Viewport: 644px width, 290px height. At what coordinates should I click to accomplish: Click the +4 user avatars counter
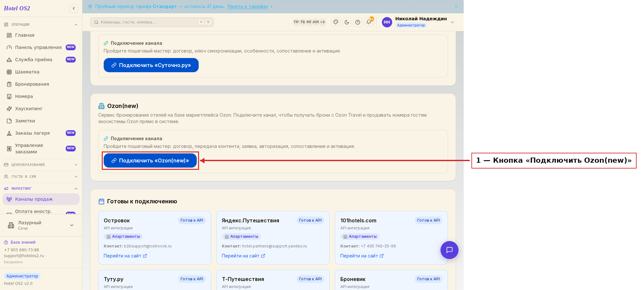[322, 22]
